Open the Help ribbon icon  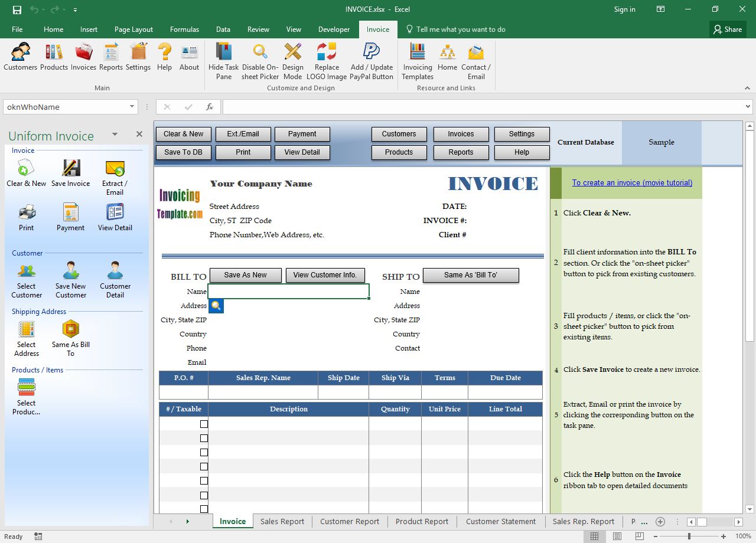[164, 57]
